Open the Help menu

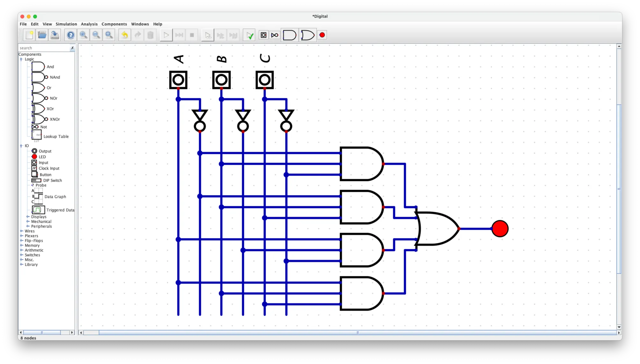[x=157, y=24]
